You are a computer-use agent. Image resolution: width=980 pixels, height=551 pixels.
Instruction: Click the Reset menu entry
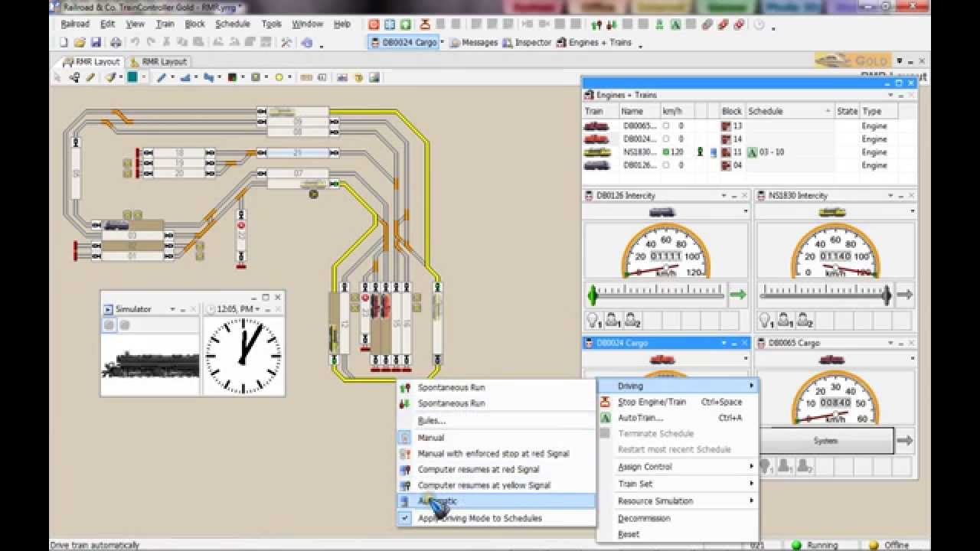coord(677,534)
